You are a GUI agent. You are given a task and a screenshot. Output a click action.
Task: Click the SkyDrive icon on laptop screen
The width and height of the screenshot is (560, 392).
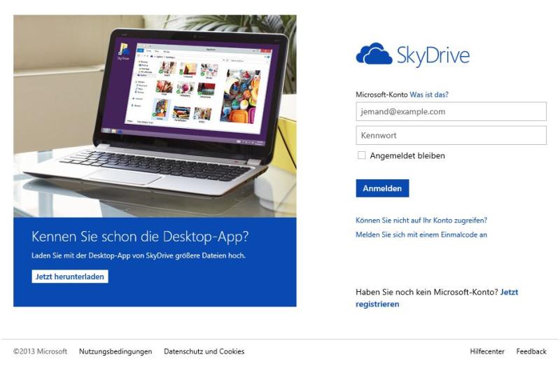[x=123, y=51]
